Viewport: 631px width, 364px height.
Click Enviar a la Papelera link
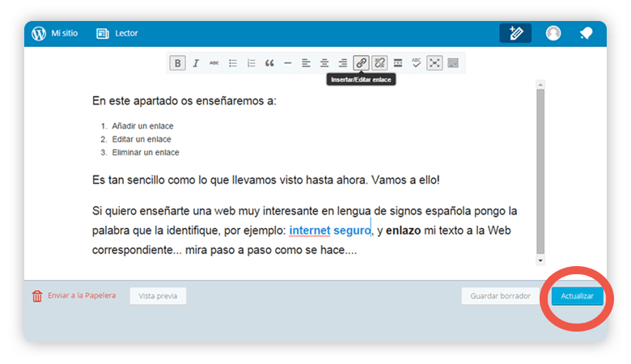coord(82,295)
